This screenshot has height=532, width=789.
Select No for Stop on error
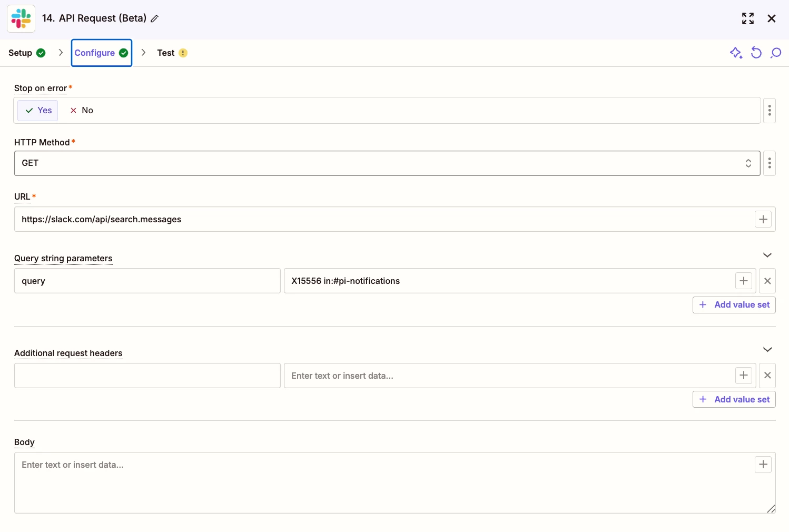coord(82,110)
